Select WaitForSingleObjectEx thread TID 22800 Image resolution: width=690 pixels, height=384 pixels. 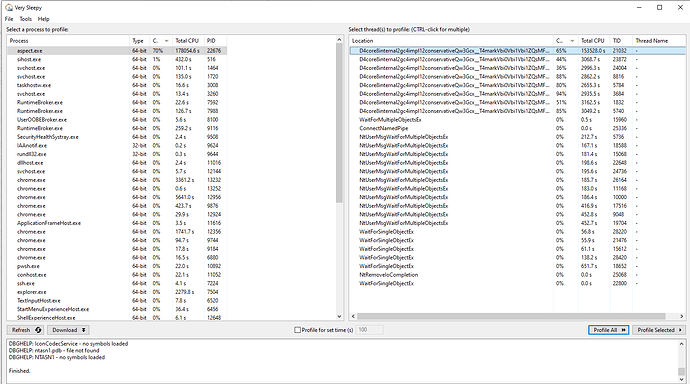tap(518, 283)
